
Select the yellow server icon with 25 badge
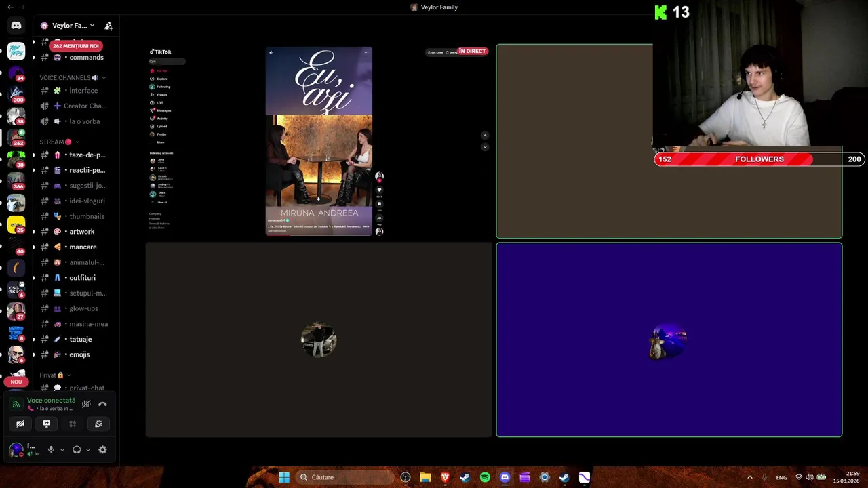tap(16, 224)
